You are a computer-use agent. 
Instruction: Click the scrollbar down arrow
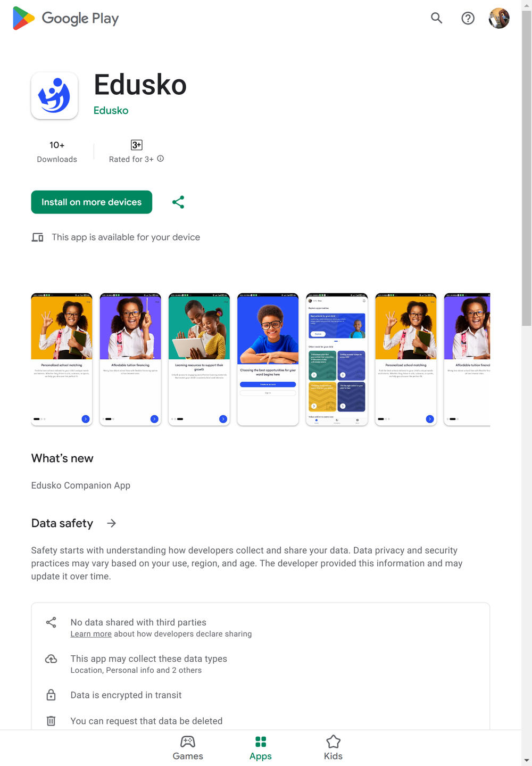point(527,761)
